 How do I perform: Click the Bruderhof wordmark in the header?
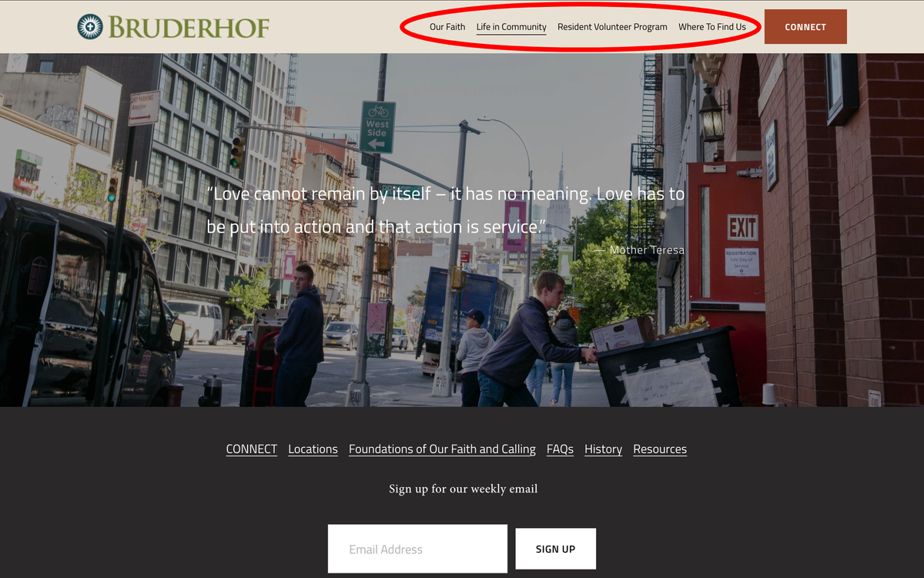click(x=189, y=28)
